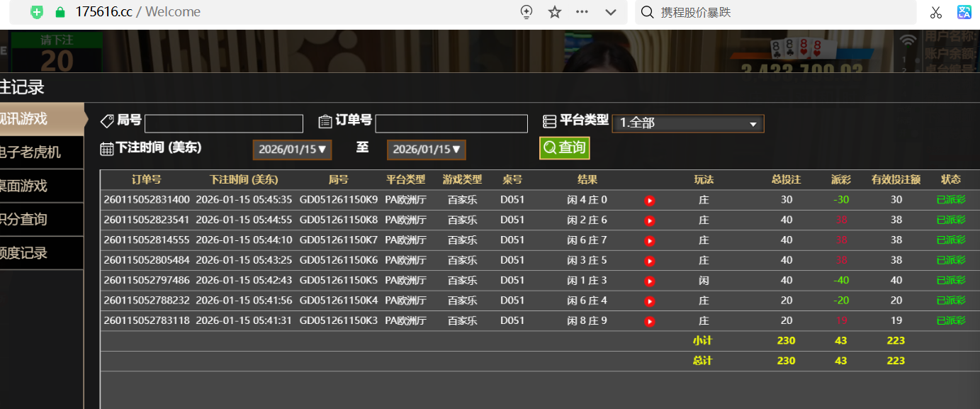
Task: Expand the address bar chevron dropdown
Action: tap(610, 12)
